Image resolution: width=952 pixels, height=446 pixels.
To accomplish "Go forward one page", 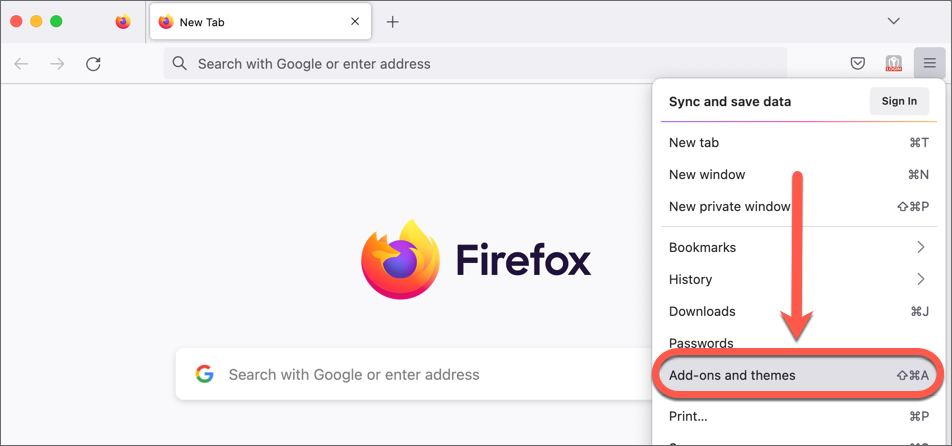I will [x=57, y=64].
